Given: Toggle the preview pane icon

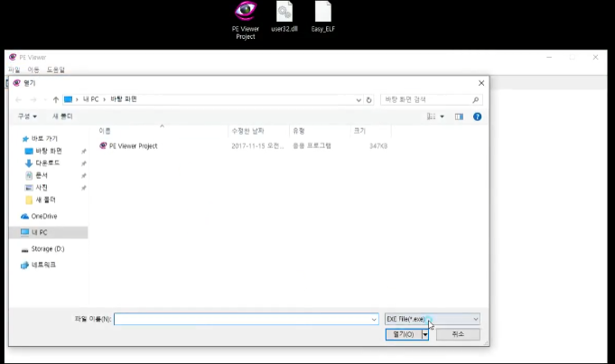Looking at the screenshot, I should [459, 117].
